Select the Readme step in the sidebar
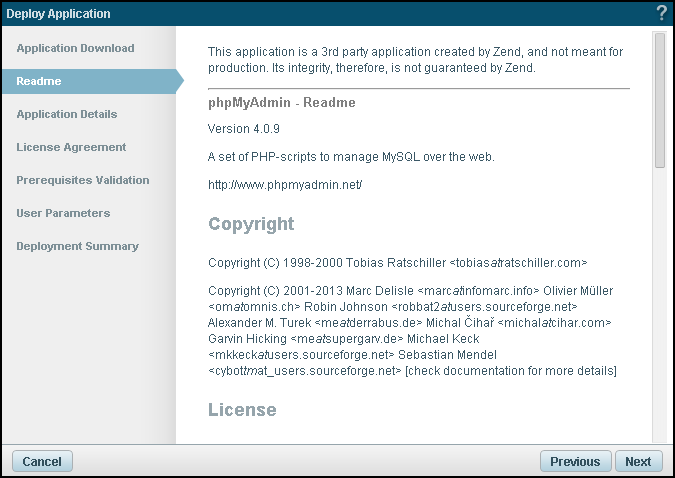The image size is (675, 478). pos(39,81)
